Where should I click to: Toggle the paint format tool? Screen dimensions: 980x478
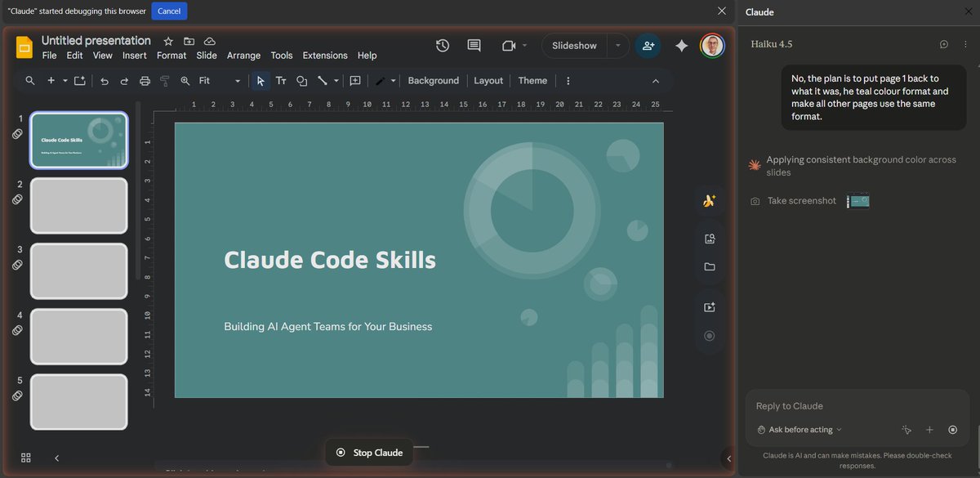pyautogui.click(x=163, y=80)
